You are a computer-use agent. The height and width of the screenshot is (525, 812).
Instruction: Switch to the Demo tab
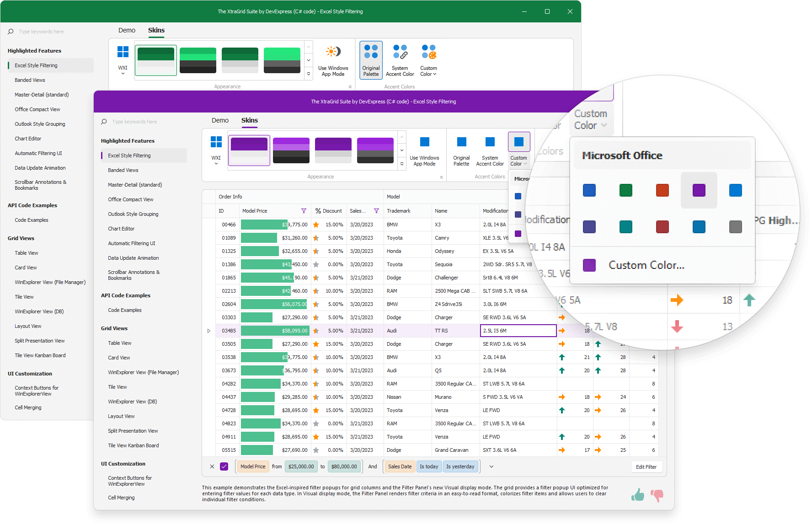(220, 120)
